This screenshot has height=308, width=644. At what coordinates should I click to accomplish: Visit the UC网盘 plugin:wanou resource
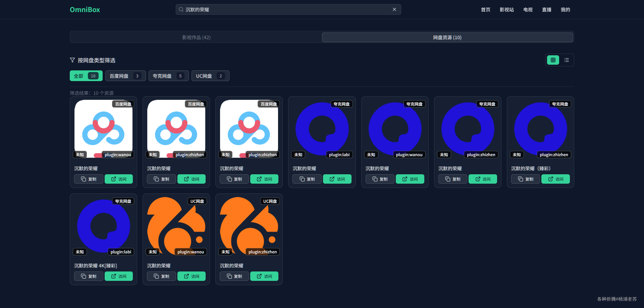pos(192,276)
